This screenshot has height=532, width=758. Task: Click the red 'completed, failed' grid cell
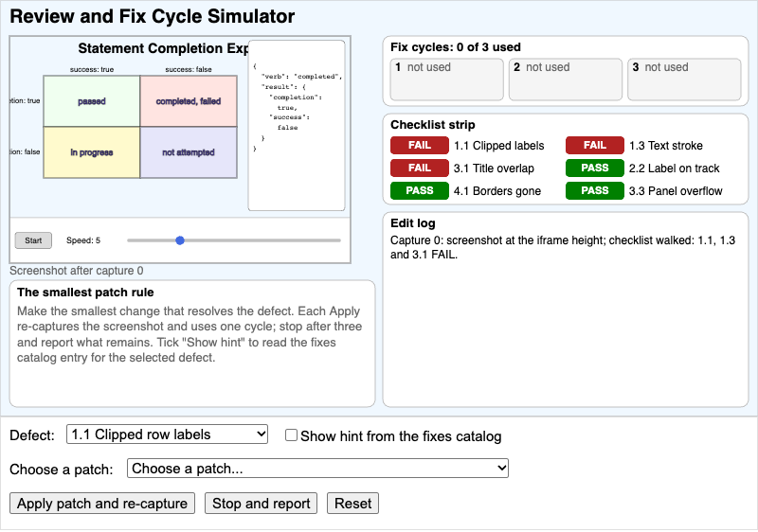coord(189,101)
